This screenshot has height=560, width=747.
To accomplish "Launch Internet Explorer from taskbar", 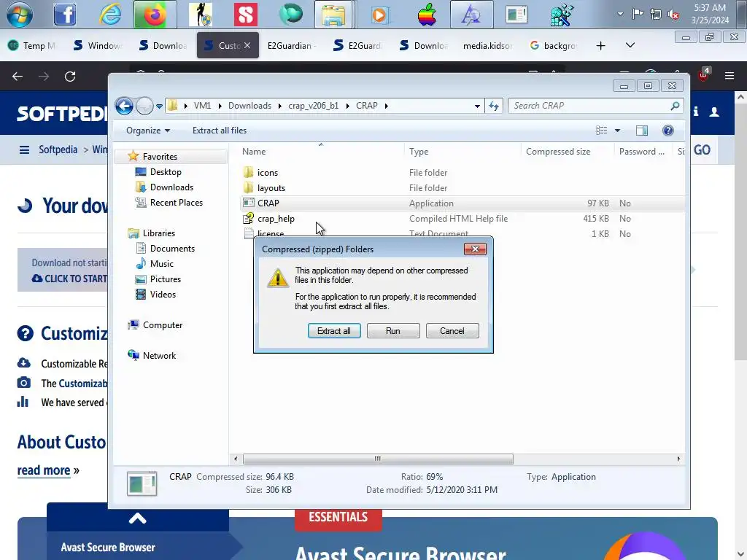I will 110,15.
